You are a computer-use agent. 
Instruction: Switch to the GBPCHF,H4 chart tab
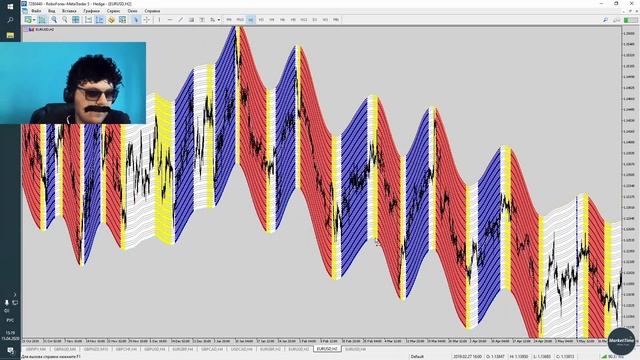coord(126,349)
